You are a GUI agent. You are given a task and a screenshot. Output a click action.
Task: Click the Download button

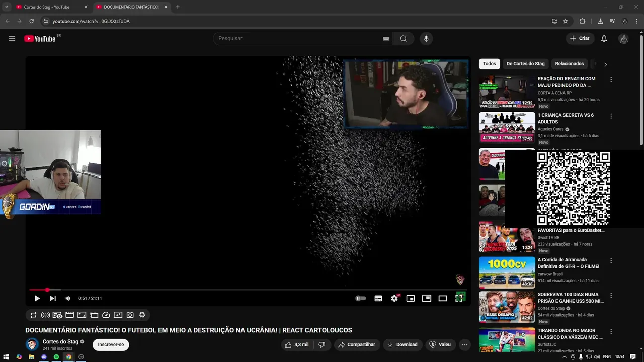(x=403, y=345)
